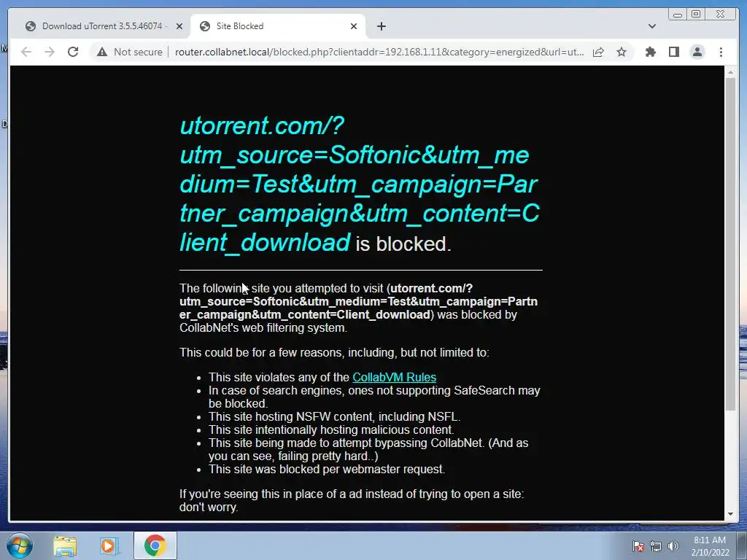Screen dimensions: 747x560
Task: Reload the blocked page
Action: (x=73, y=52)
